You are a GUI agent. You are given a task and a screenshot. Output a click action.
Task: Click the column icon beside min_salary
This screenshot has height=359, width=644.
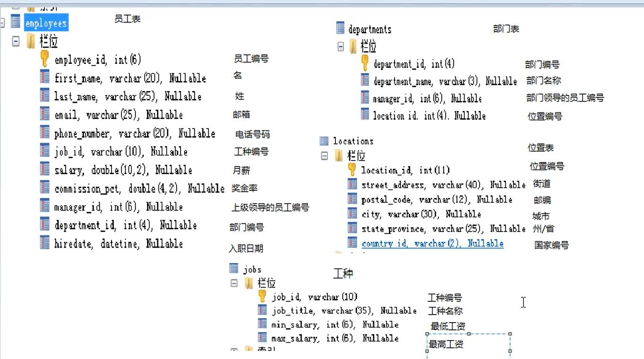pyautogui.click(x=263, y=324)
